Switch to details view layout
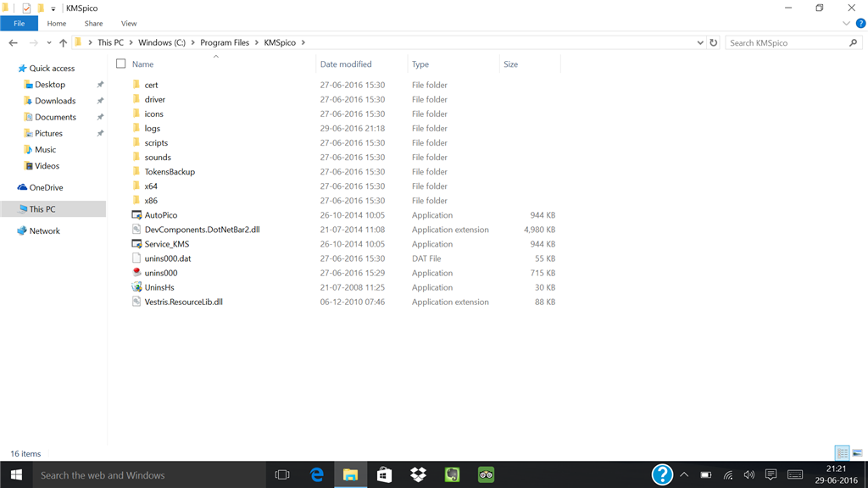Image resolution: width=868 pixels, height=488 pixels. point(842,453)
